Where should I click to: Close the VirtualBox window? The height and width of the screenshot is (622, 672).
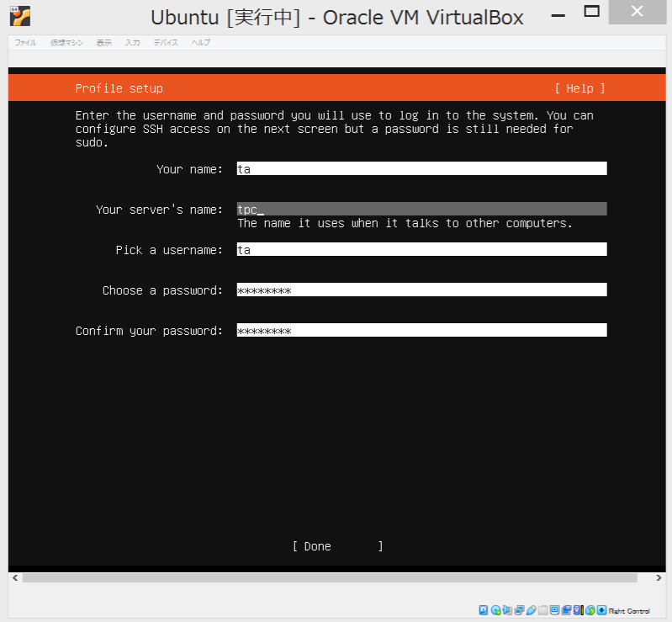tap(638, 12)
